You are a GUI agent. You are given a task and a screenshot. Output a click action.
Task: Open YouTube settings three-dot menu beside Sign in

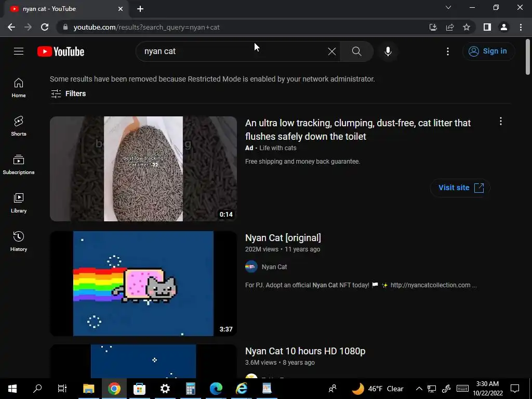point(448,51)
